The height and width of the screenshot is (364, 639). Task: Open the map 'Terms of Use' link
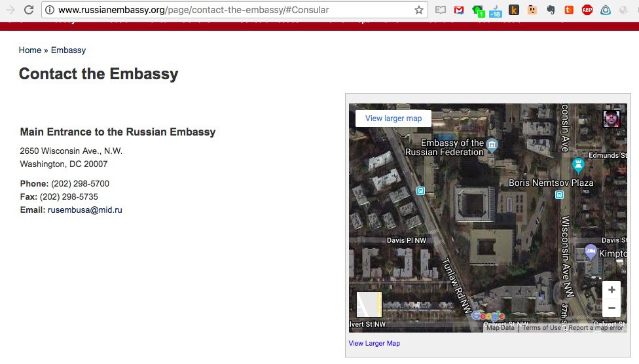(x=541, y=328)
